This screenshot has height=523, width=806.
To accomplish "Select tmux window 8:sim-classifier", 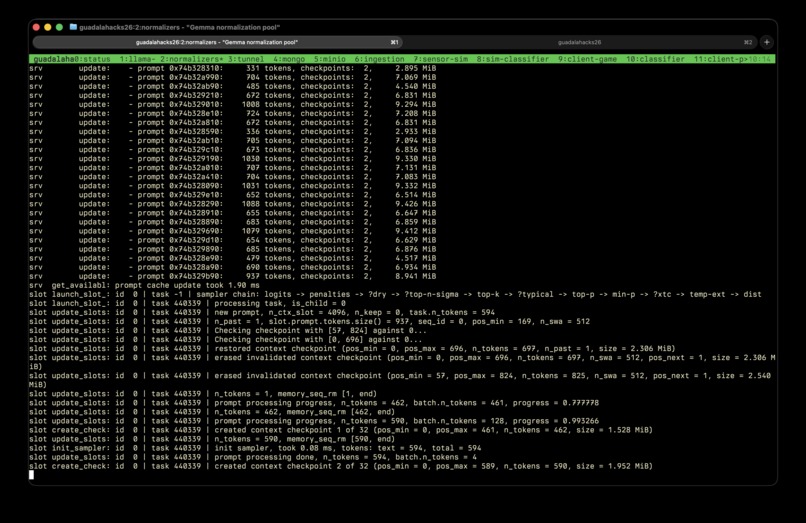I will click(512, 59).
